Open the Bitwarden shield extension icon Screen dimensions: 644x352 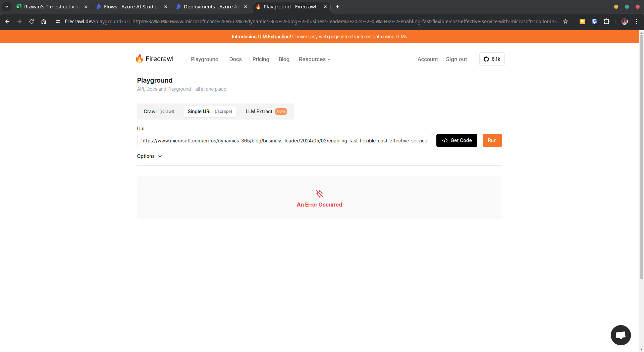pos(594,21)
